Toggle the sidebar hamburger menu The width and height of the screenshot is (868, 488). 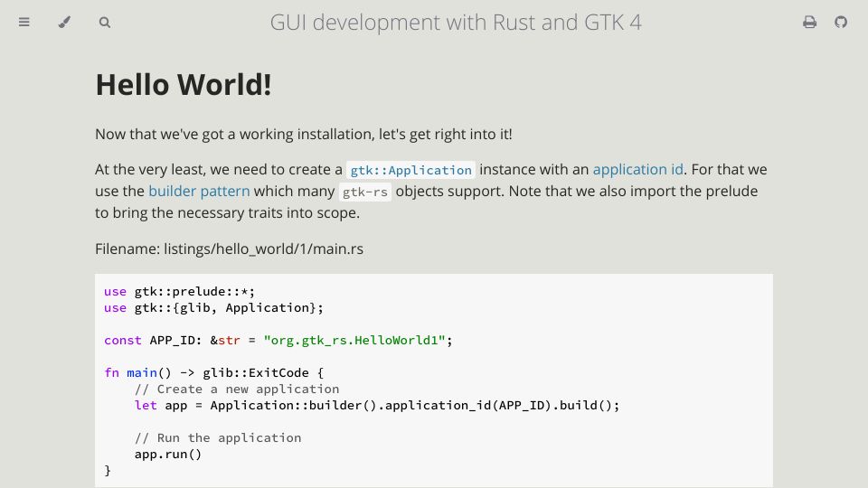[x=24, y=22]
